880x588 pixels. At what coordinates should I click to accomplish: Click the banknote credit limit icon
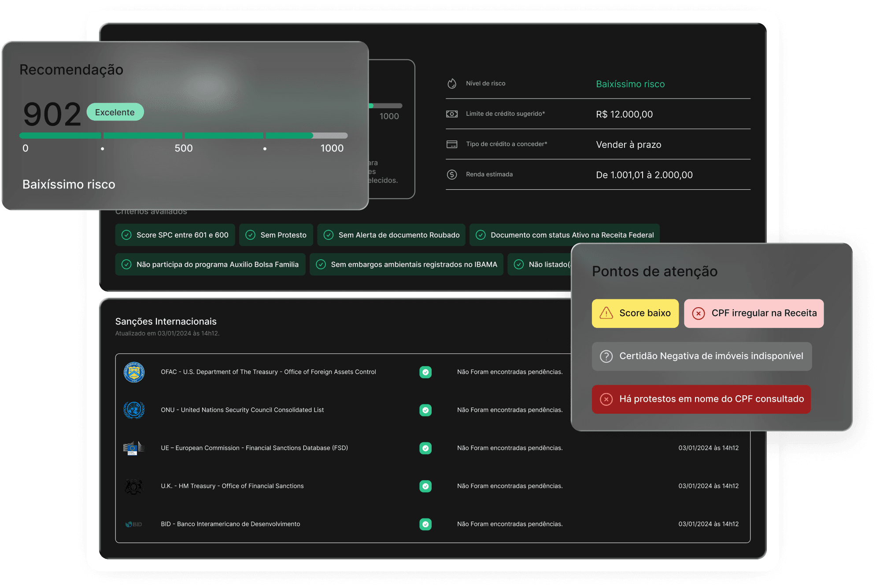[452, 114]
